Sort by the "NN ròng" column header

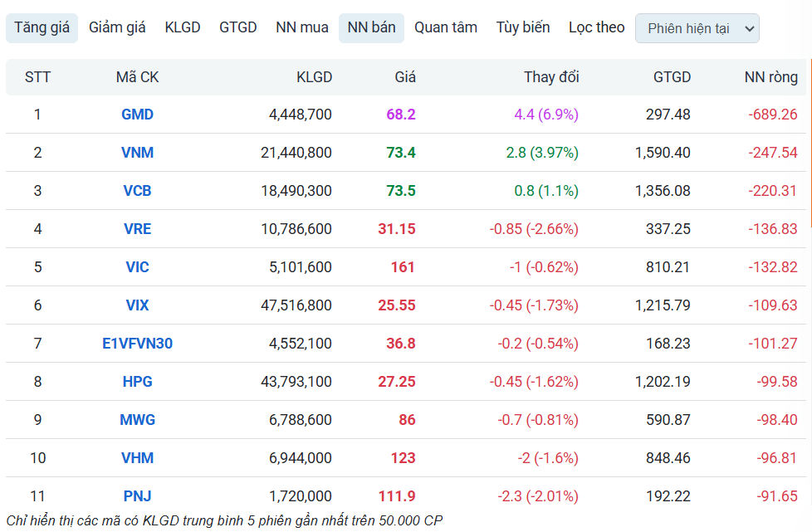[771, 76]
